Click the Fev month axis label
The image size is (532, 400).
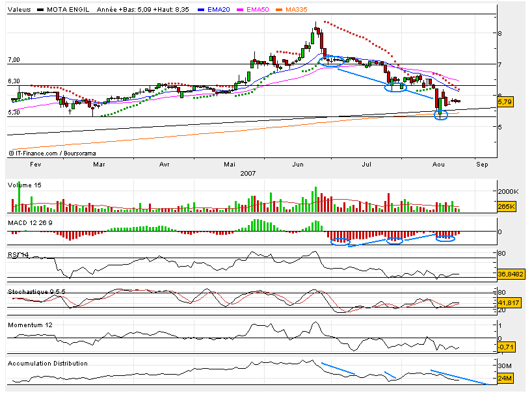click(x=36, y=165)
